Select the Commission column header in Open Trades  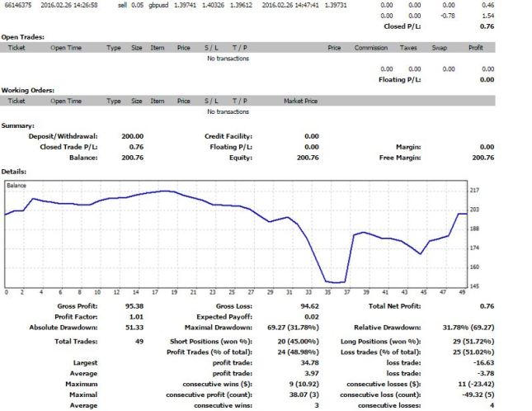click(370, 48)
